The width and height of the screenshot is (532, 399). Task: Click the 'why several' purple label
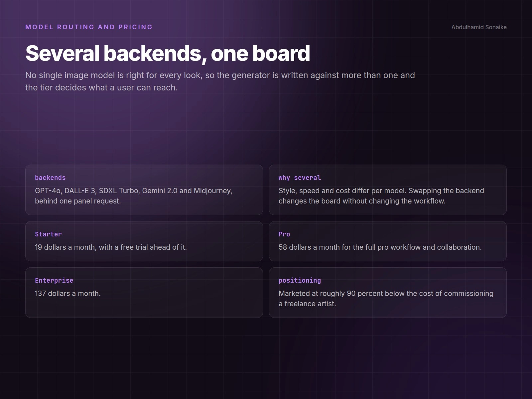coord(300,178)
